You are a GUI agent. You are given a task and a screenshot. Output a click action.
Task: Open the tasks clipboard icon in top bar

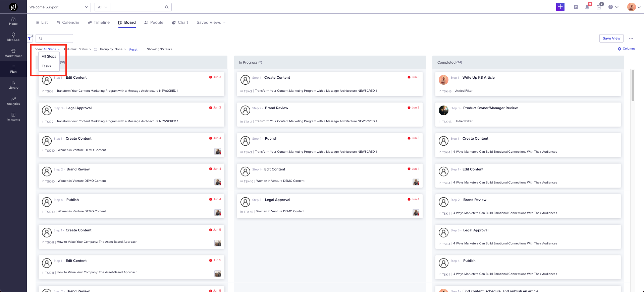click(599, 7)
